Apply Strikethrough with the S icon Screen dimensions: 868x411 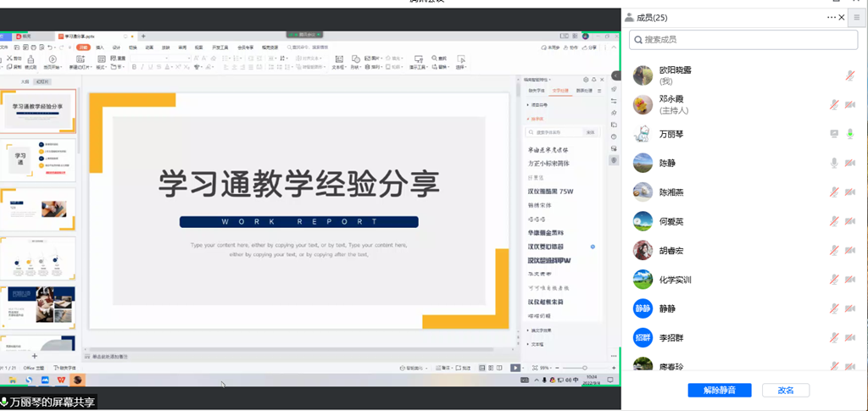pos(159,67)
